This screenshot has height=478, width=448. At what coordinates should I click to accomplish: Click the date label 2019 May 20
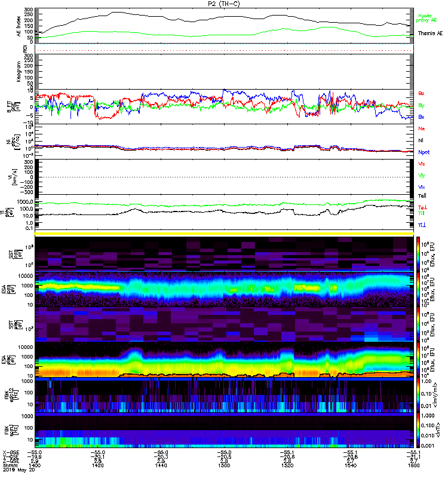19,470
